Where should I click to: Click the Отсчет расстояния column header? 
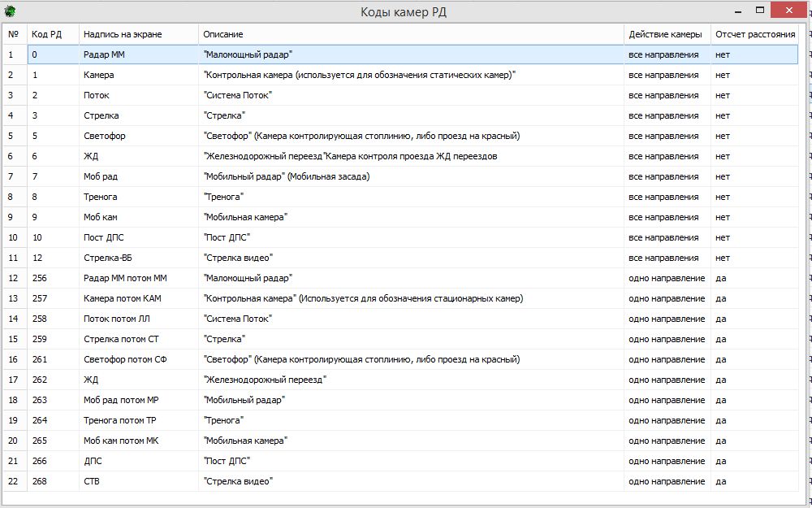pos(754,34)
